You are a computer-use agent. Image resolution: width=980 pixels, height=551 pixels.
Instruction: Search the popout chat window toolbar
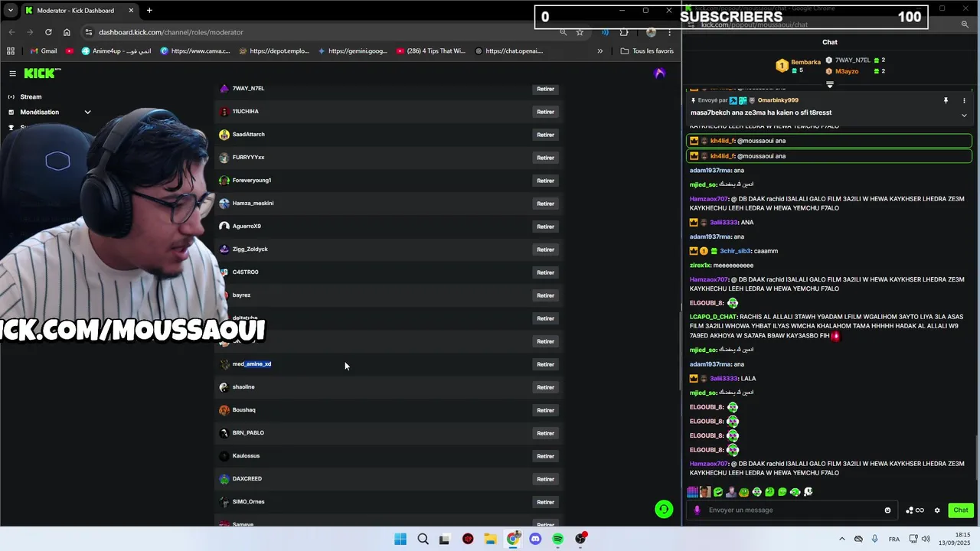[x=965, y=24]
